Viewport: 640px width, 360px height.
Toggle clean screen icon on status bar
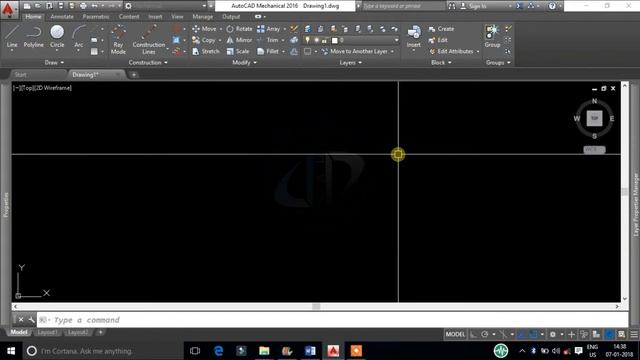click(622, 334)
